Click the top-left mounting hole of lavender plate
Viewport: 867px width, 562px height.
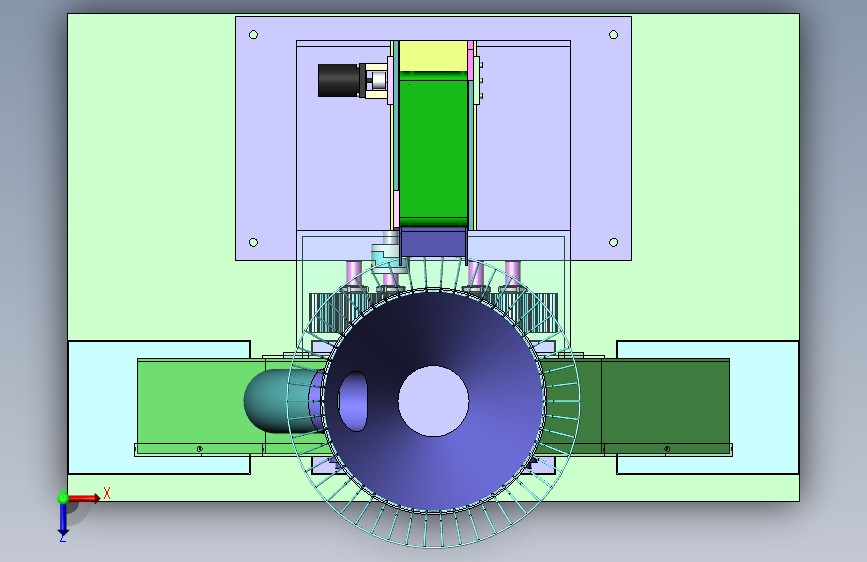(253, 35)
